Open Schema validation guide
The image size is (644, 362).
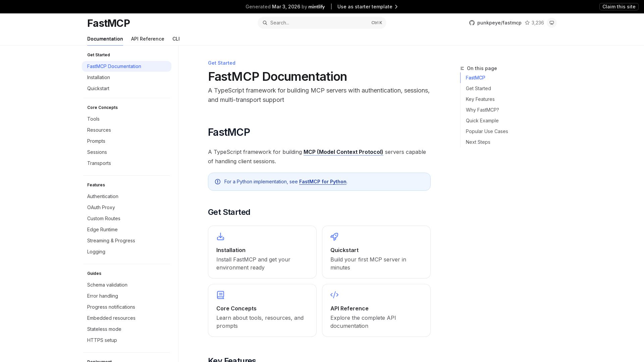(126, 285)
